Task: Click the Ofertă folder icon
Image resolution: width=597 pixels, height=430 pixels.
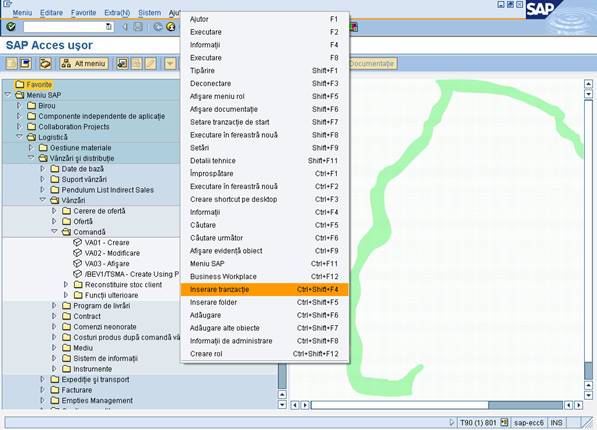Action: coord(67,221)
